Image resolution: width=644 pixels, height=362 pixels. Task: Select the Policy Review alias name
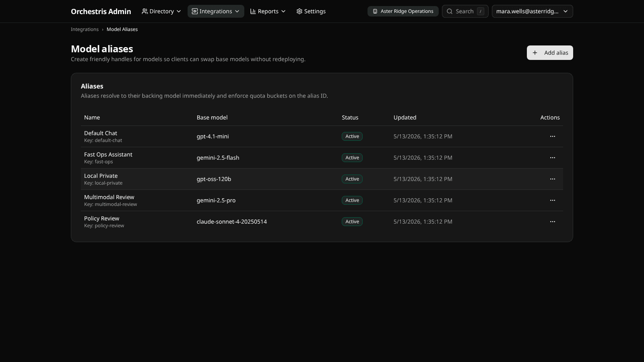point(102,218)
